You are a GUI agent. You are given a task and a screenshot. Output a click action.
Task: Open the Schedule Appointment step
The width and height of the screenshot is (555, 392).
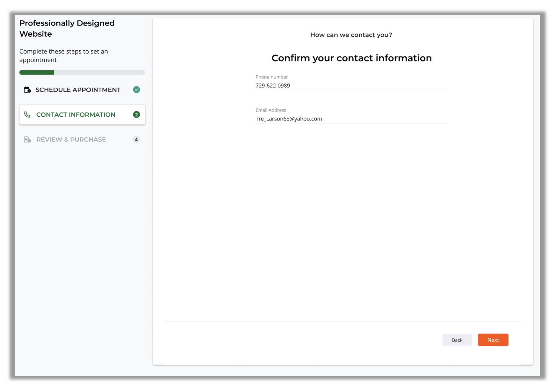78,90
